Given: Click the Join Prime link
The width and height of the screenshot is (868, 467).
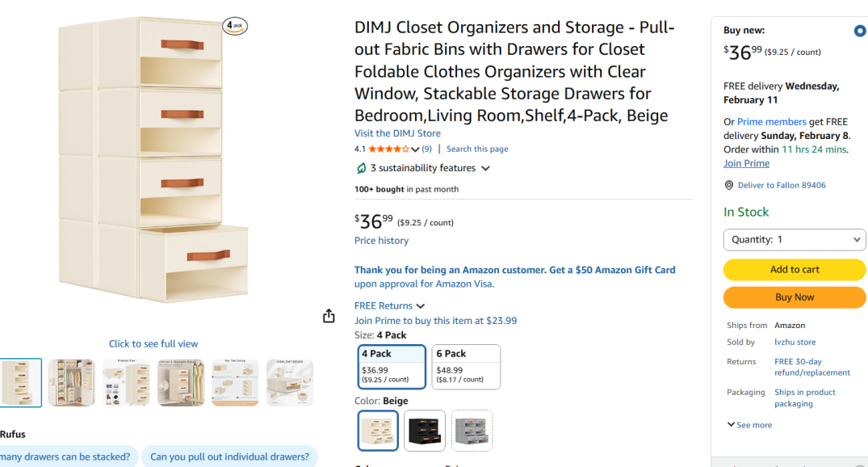Looking at the screenshot, I should (x=746, y=163).
